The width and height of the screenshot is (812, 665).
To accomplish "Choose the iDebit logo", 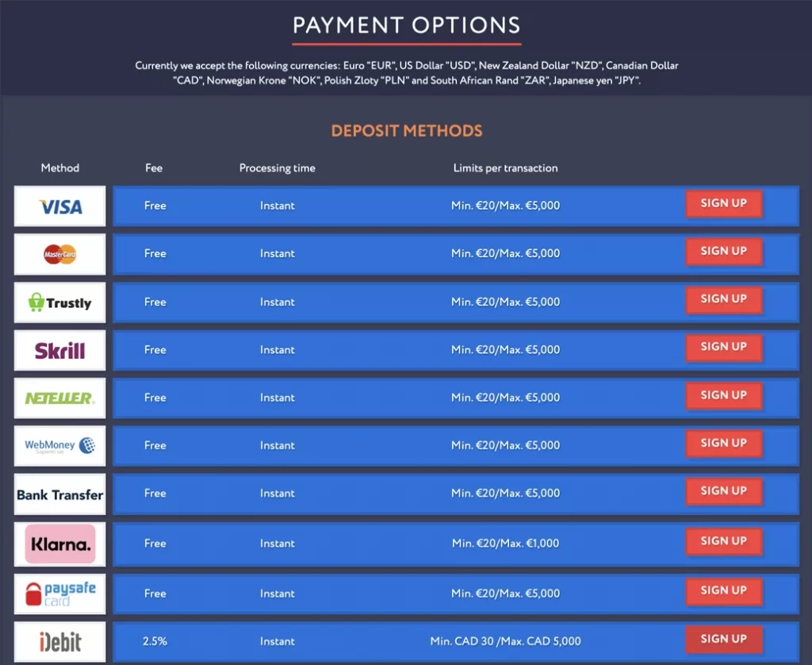I will point(60,642).
